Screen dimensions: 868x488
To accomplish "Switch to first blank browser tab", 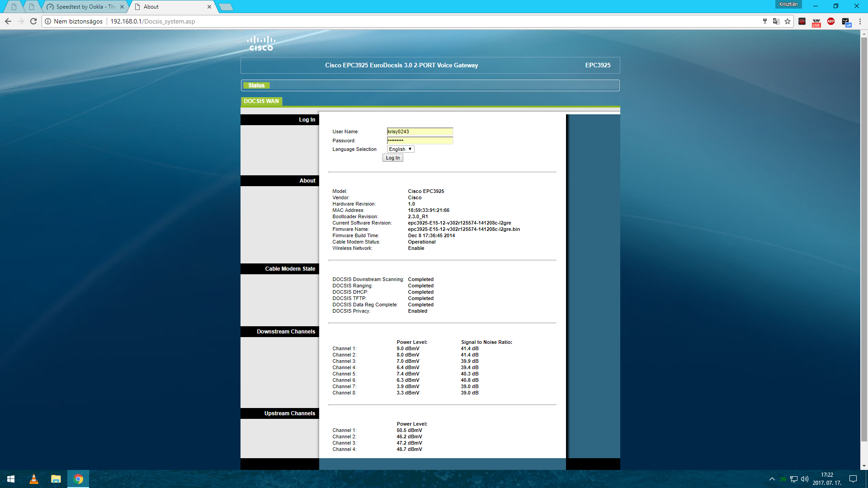I will coord(14,7).
